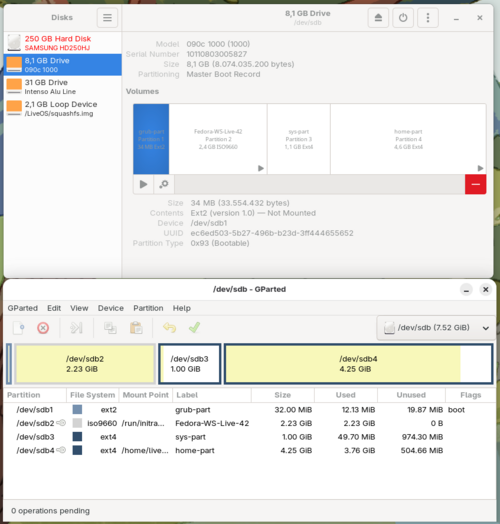
Task: Click the File System column header
Action: click(93, 395)
